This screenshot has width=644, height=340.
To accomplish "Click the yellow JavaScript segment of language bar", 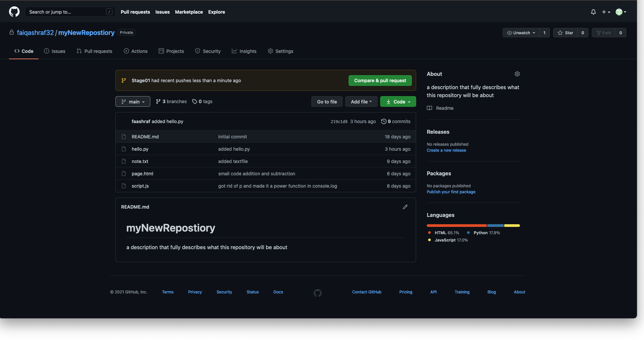I will [x=512, y=226].
